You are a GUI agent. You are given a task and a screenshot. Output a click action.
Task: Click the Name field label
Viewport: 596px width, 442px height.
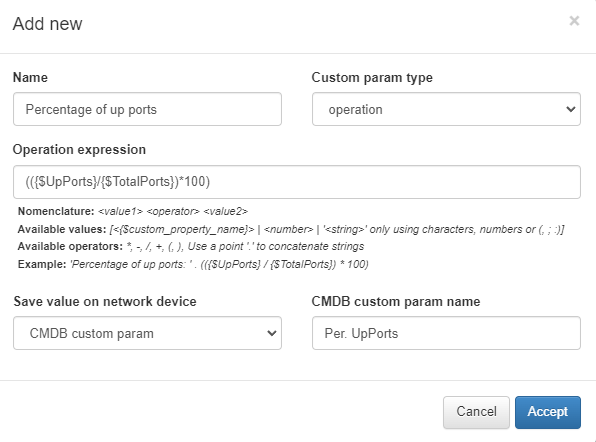click(x=30, y=77)
